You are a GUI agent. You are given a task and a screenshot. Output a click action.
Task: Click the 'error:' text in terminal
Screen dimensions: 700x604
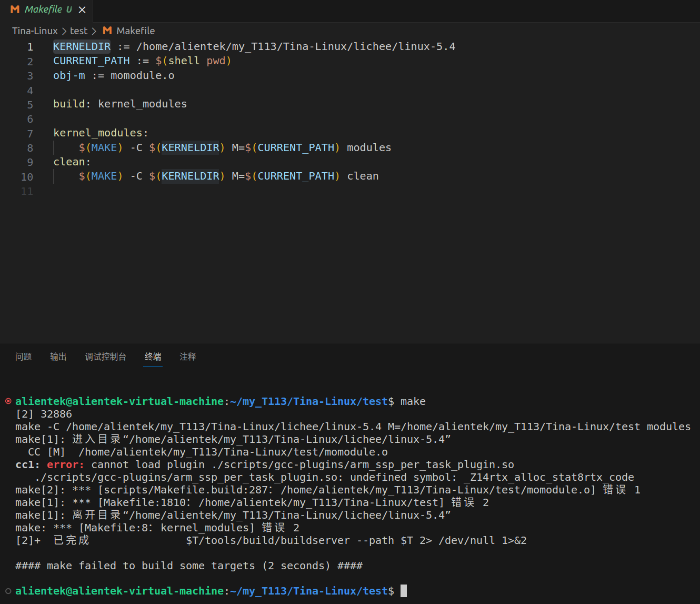tap(65, 464)
